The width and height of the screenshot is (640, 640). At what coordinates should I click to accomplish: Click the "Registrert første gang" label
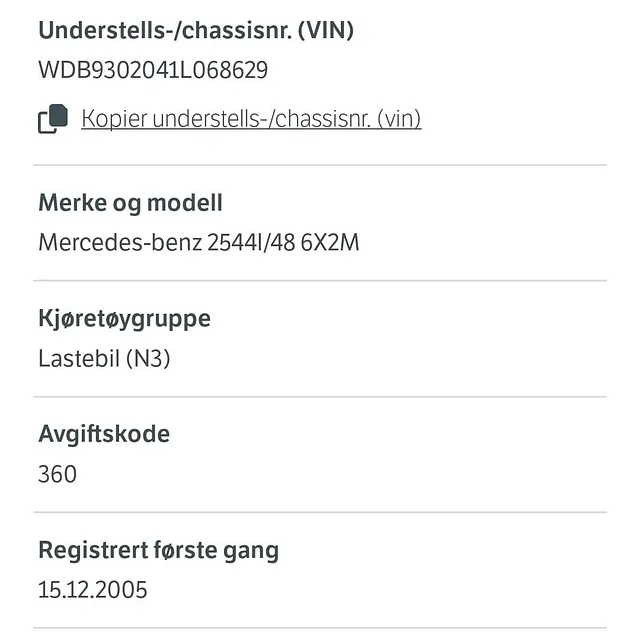click(158, 550)
